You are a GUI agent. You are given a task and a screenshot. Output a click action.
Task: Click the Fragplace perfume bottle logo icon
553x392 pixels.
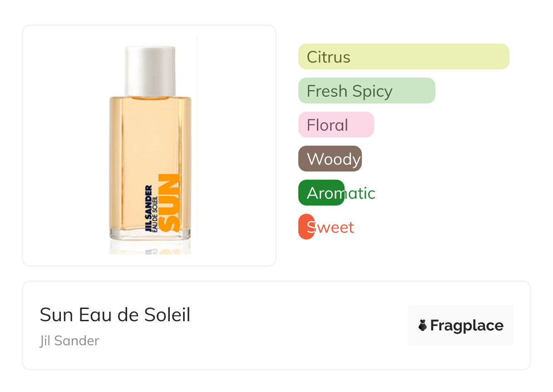tap(423, 325)
